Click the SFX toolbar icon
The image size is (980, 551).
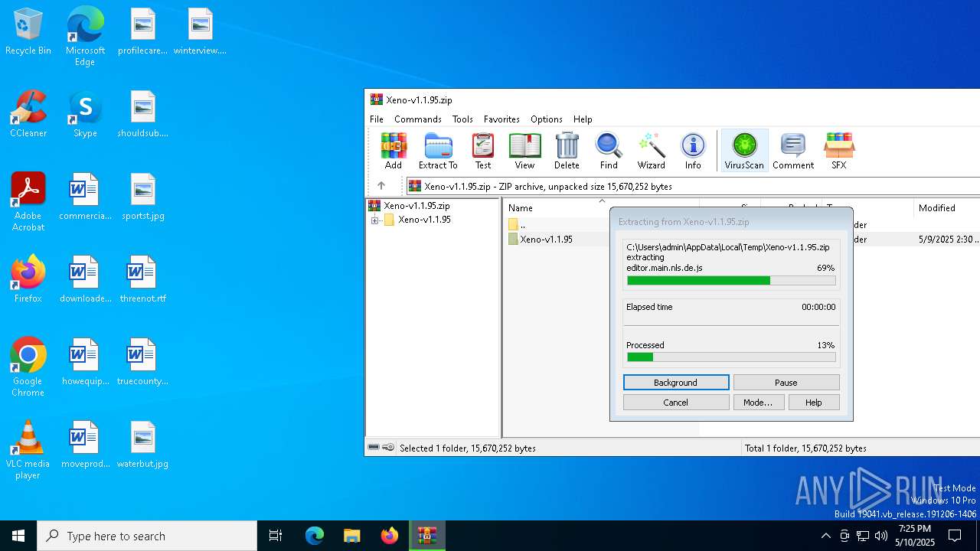(839, 150)
